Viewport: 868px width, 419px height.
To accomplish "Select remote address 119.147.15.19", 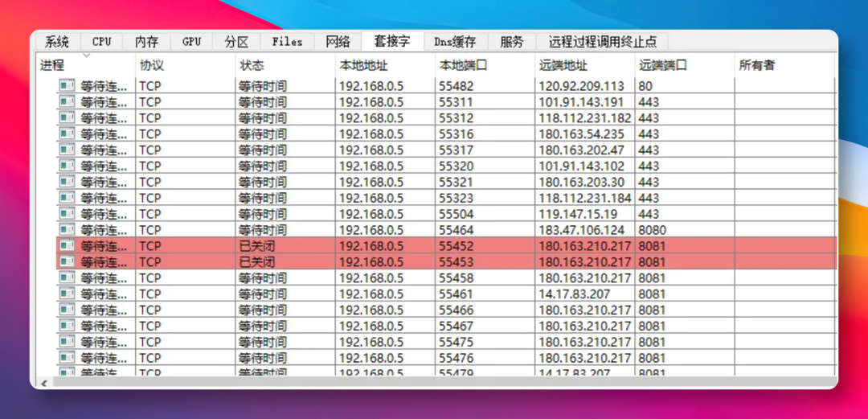I will point(577,214).
